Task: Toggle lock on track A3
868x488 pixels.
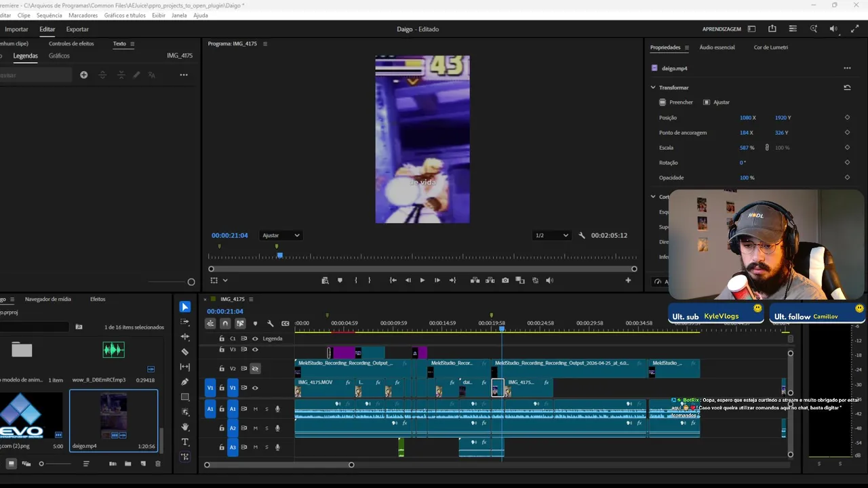Action: click(x=222, y=447)
